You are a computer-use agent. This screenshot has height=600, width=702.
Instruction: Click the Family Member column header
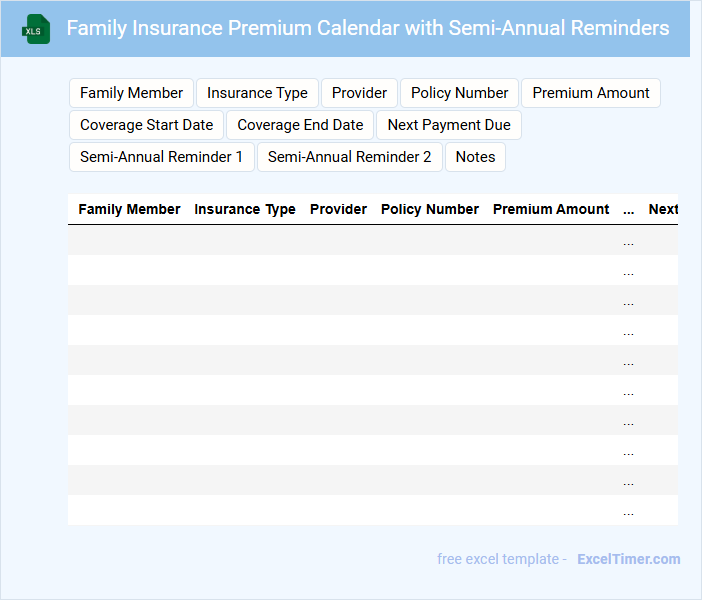click(129, 210)
